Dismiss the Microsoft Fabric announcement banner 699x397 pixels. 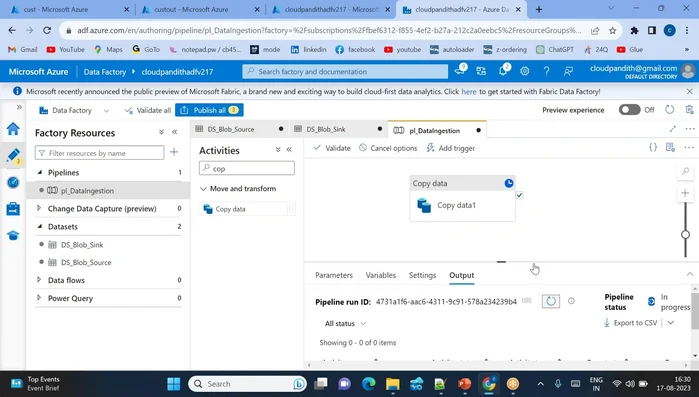(x=689, y=91)
